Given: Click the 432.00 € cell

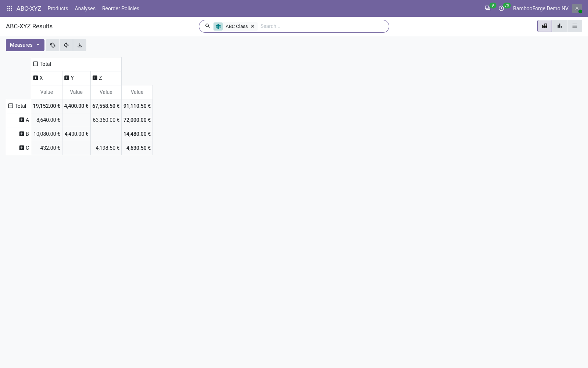Looking at the screenshot, I should point(47,148).
